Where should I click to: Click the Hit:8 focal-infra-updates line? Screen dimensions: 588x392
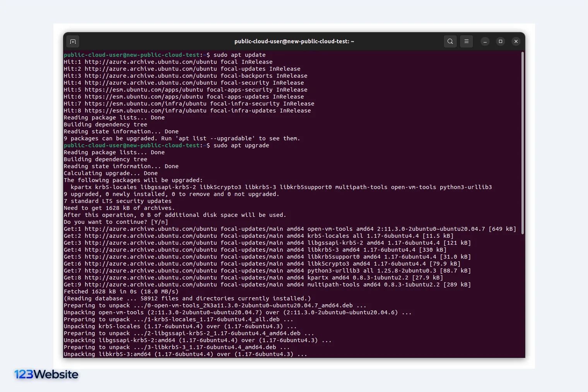187,111
